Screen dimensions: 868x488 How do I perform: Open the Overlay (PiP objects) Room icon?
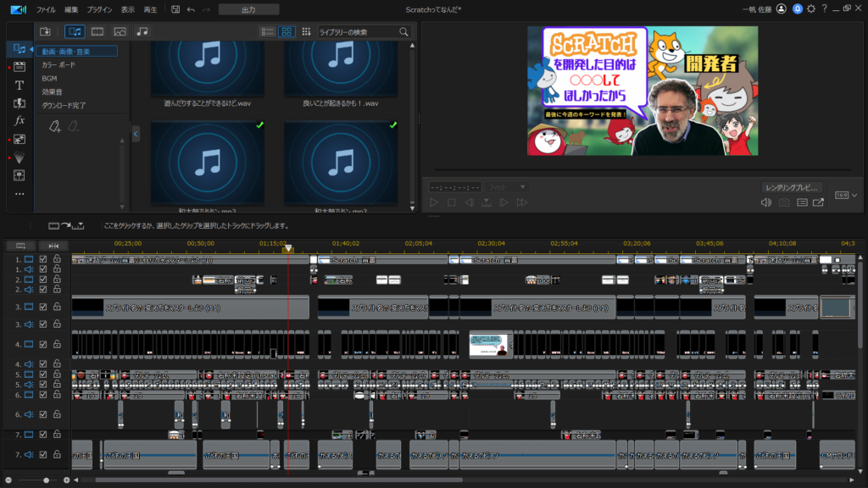(19, 140)
